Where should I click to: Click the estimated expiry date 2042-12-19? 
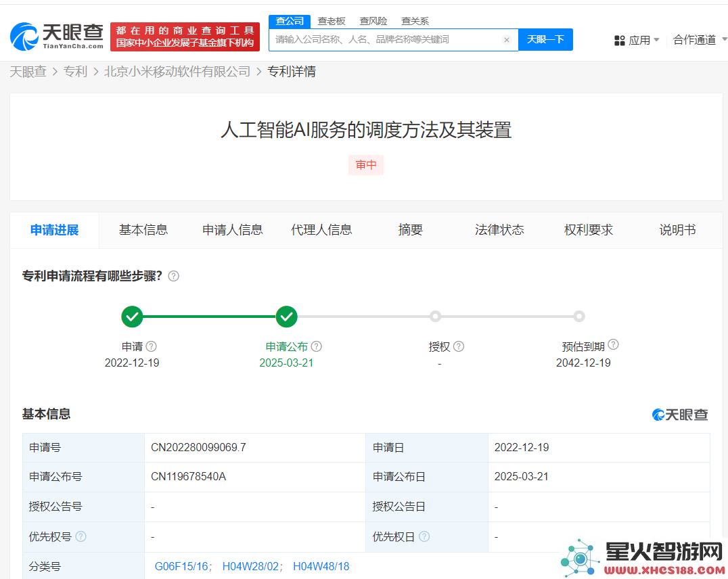(x=583, y=363)
